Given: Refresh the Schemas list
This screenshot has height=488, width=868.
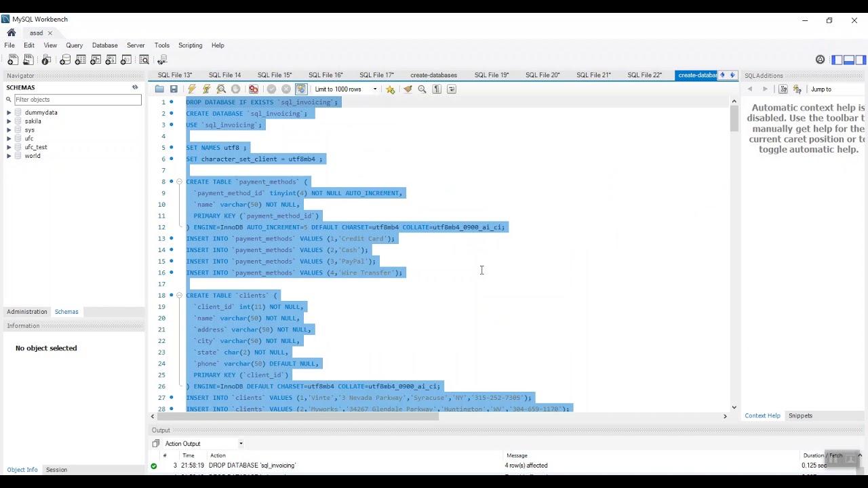Looking at the screenshot, I should tap(135, 87).
